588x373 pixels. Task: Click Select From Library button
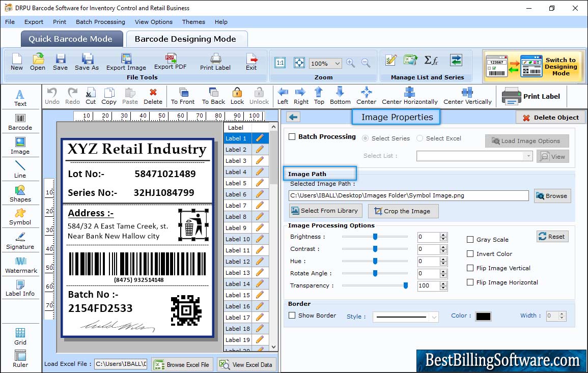pos(325,211)
